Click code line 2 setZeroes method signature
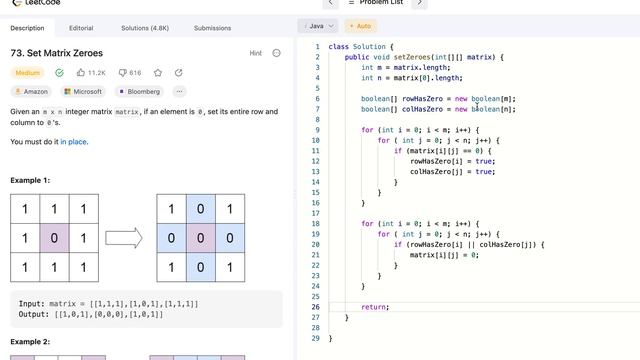This screenshot has height=360, width=640. (424, 57)
